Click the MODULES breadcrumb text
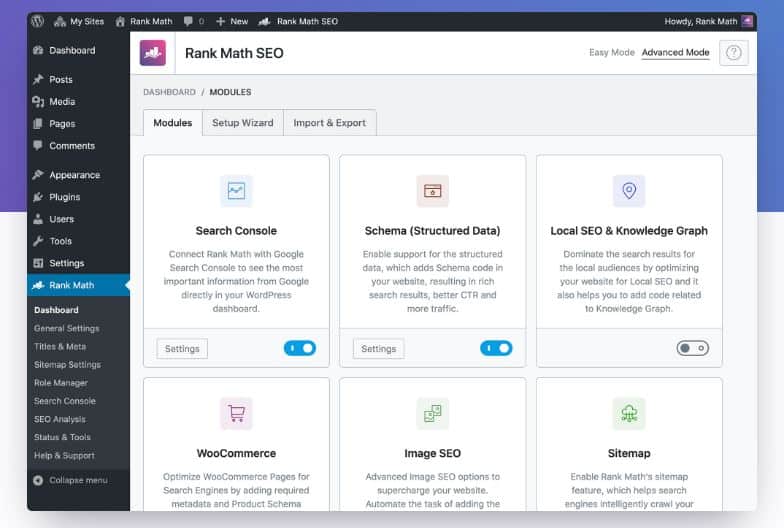 click(230, 92)
